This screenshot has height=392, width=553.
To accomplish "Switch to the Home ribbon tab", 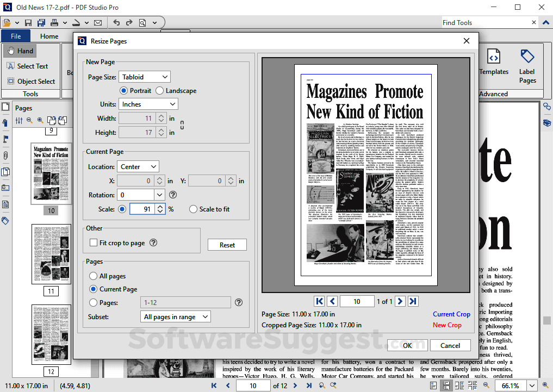I will (49, 36).
